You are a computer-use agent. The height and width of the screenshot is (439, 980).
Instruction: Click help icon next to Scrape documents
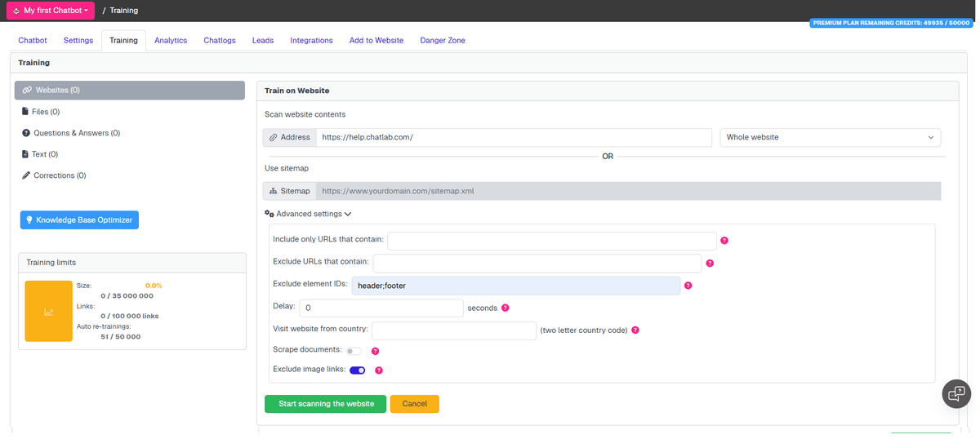376,351
